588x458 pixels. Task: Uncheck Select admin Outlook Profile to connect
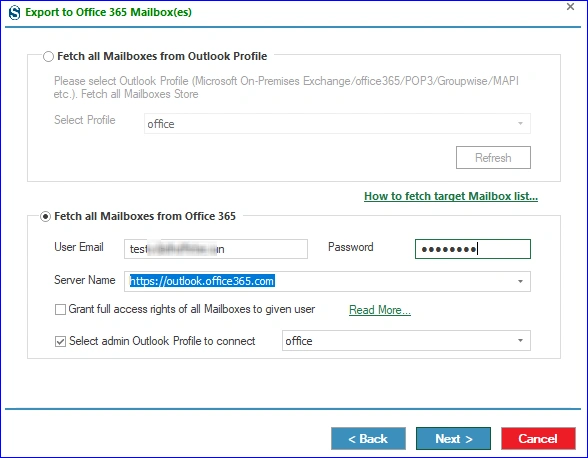pyautogui.click(x=60, y=341)
